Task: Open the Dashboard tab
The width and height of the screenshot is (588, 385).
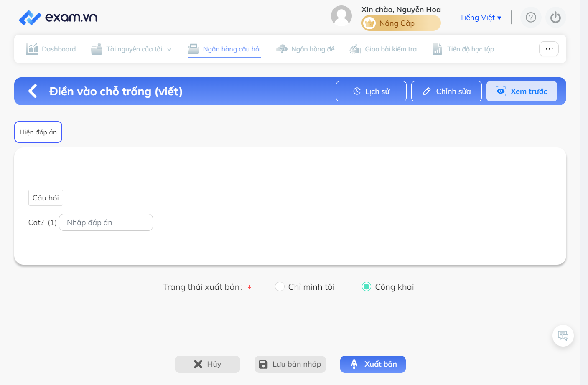Action: 51,49
